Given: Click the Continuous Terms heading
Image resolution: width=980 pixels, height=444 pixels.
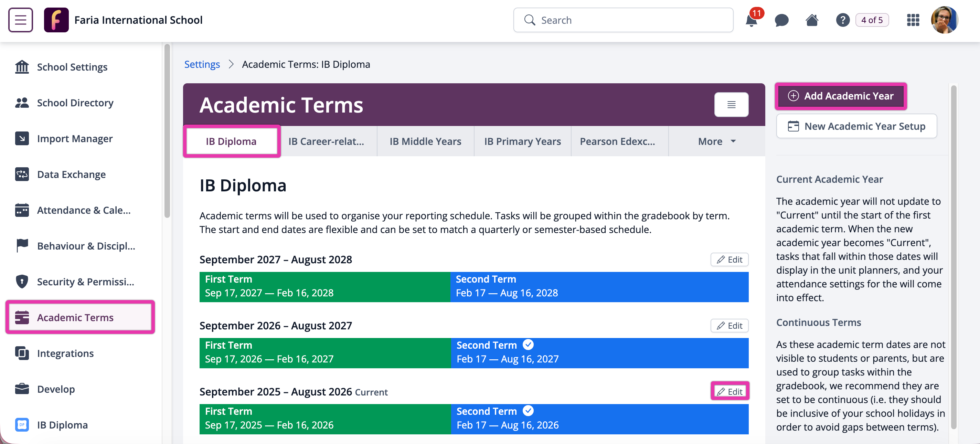Looking at the screenshot, I should tap(818, 322).
